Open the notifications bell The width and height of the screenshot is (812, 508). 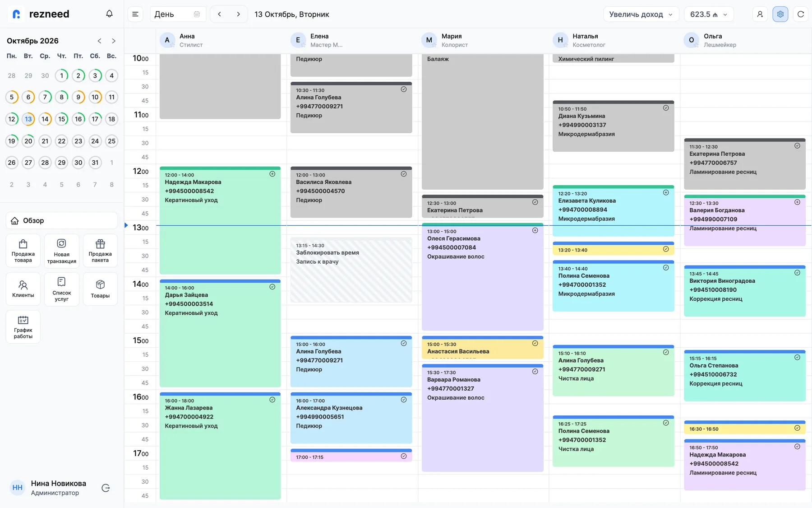point(109,14)
